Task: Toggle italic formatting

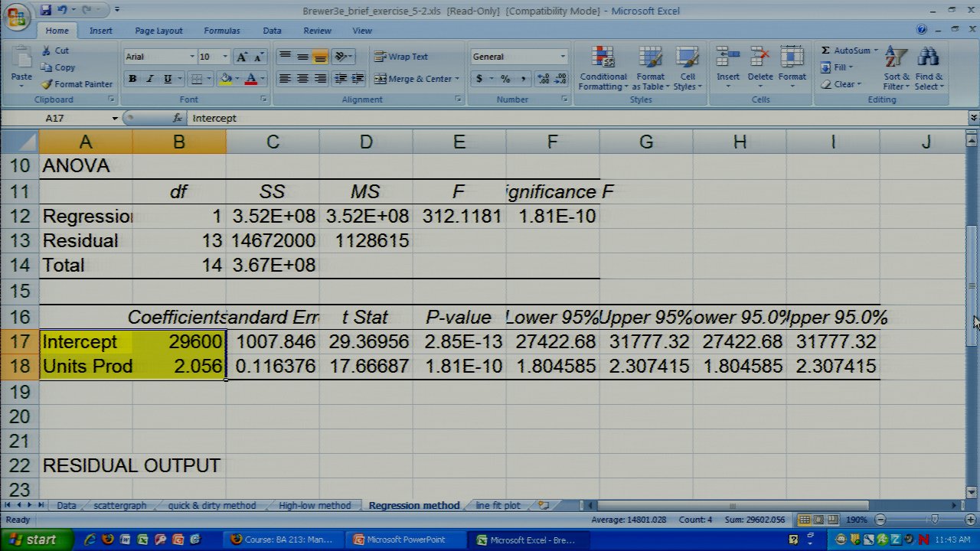Action: coord(150,79)
